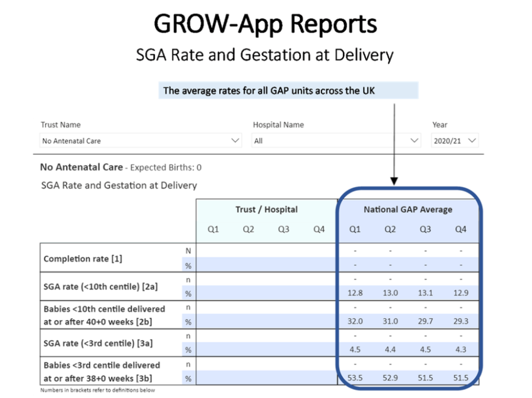Image resolution: width=532 pixels, height=398 pixels.
Task: Click the 32.0 value in row 2b
Action: (x=355, y=321)
